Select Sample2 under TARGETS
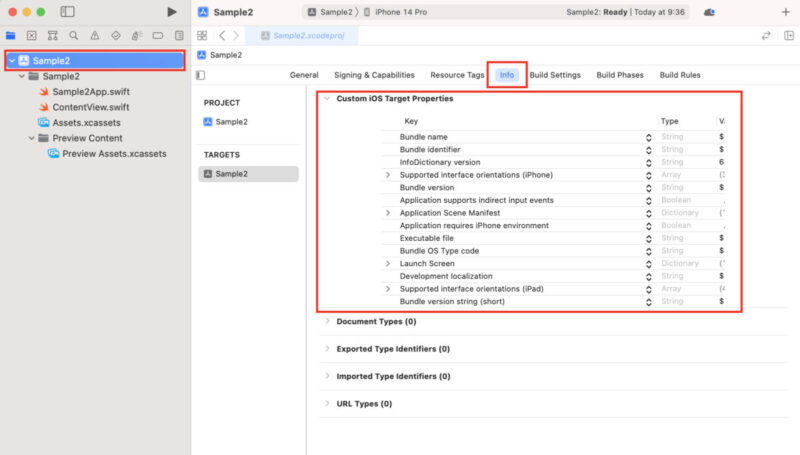Image resolution: width=800 pixels, height=455 pixels. pyautogui.click(x=248, y=174)
